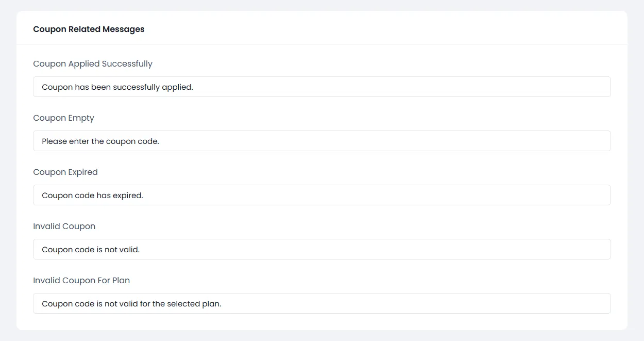This screenshot has width=644, height=341.
Task: Click text 'Coupon code is not valid for the selected plan.'
Action: tap(131, 304)
